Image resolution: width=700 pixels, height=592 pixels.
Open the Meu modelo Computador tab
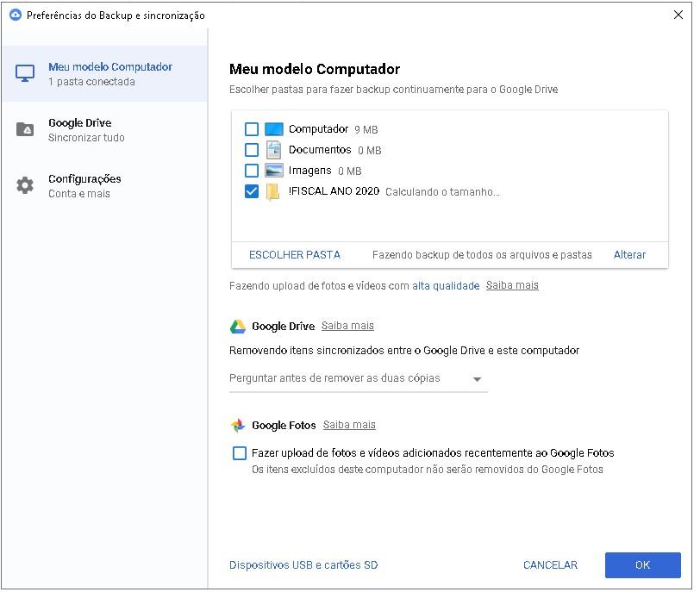pyautogui.click(x=105, y=73)
